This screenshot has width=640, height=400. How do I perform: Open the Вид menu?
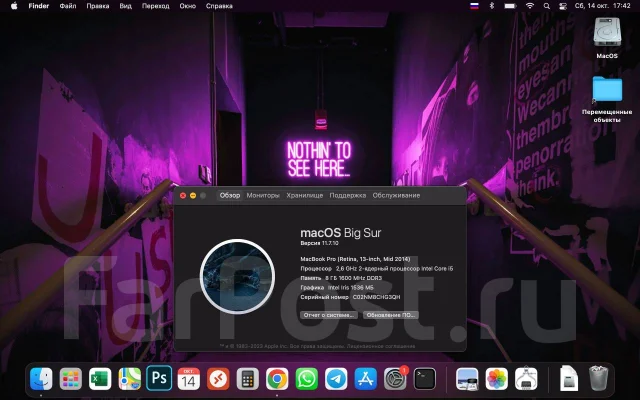point(125,6)
